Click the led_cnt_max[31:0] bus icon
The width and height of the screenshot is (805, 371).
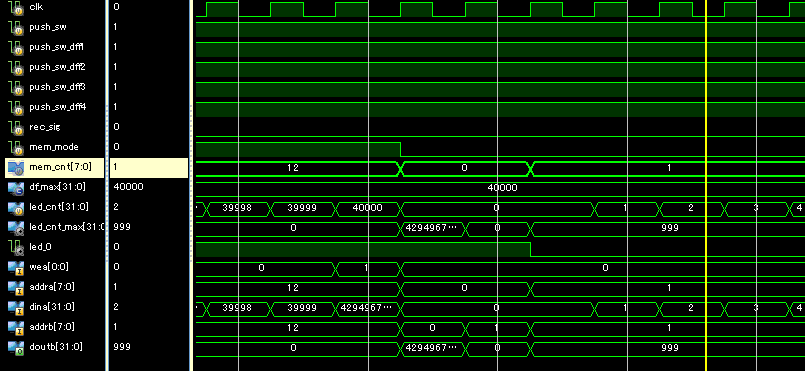tap(15, 227)
